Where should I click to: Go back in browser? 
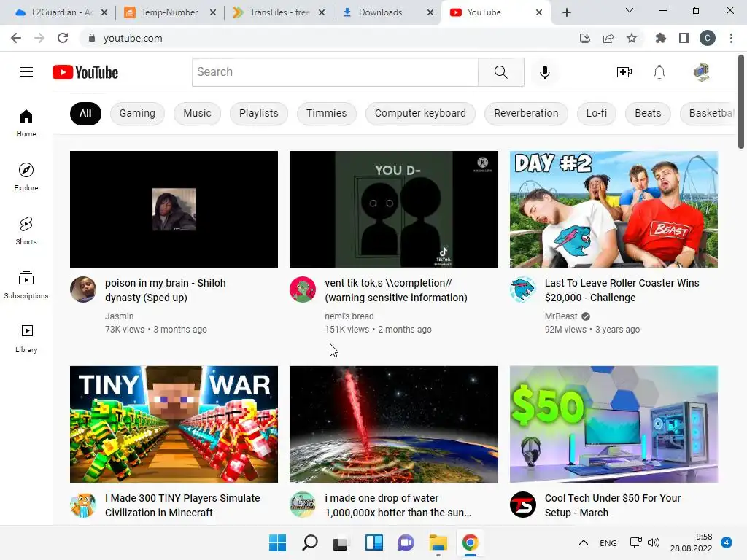coord(16,38)
